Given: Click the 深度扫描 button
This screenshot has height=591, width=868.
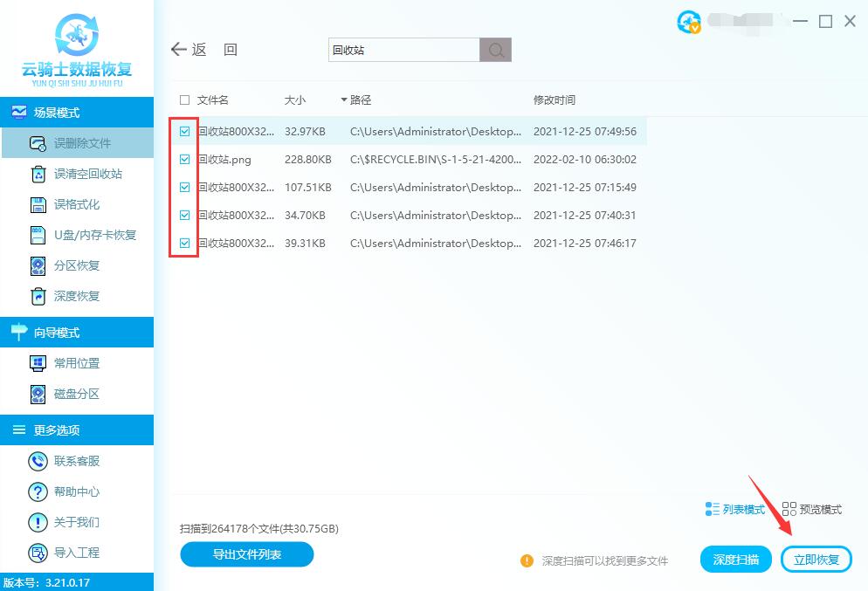Looking at the screenshot, I should coord(735,560).
